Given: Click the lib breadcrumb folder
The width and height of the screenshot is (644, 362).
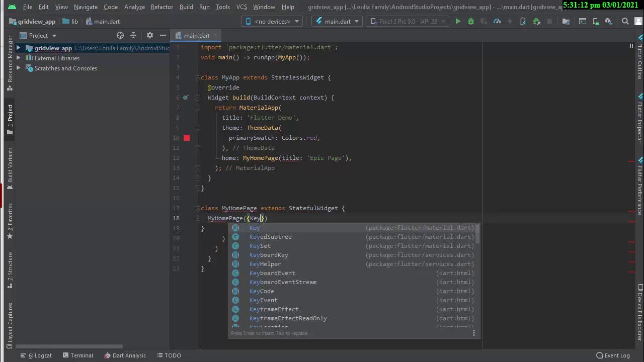Looking at the screenshot, I should click(x=70, y=22).
